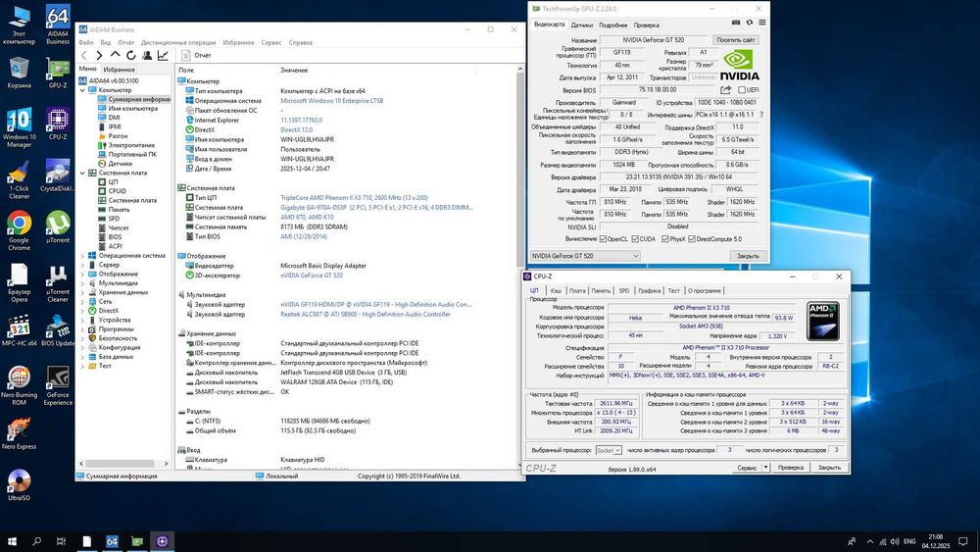Screen dimensions: 980x552
Task: Click the Microsoft Windows 10 Enterprise LTSB link
Action: point(332,101)
